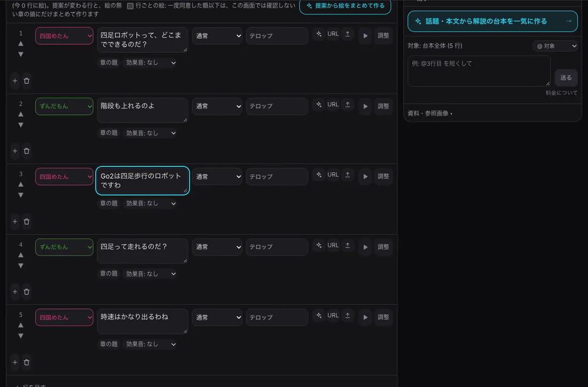Image resolution: width=588 pixels, height=387 pixels.
Task: Move row 3 down with arrow
Action: coord(21,195)
